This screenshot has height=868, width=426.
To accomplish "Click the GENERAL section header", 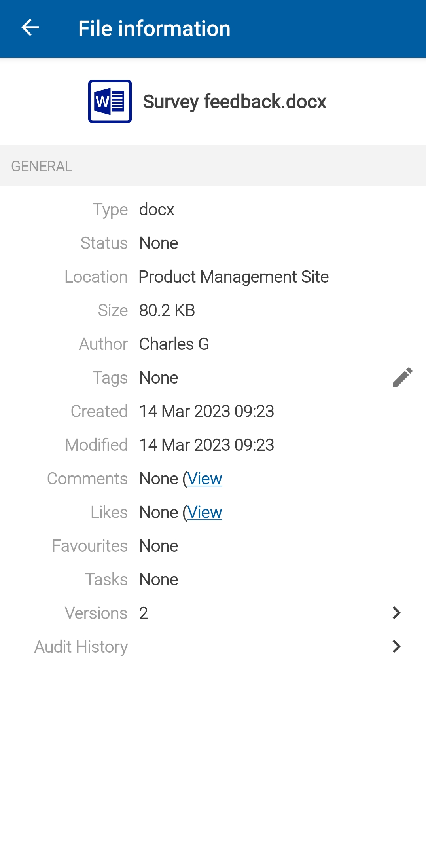I will [x=42, y=166].
